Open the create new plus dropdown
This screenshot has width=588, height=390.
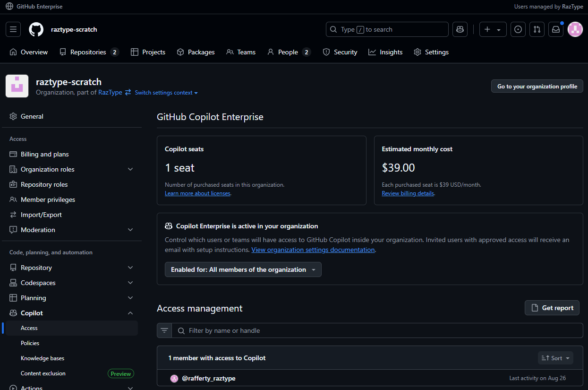point(493,29)
